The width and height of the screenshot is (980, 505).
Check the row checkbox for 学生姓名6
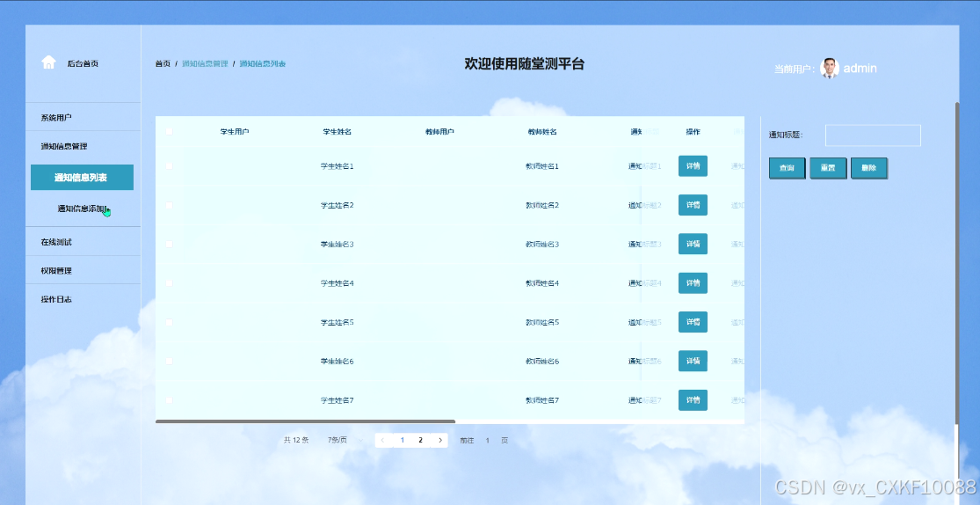(x=169, y=361)
